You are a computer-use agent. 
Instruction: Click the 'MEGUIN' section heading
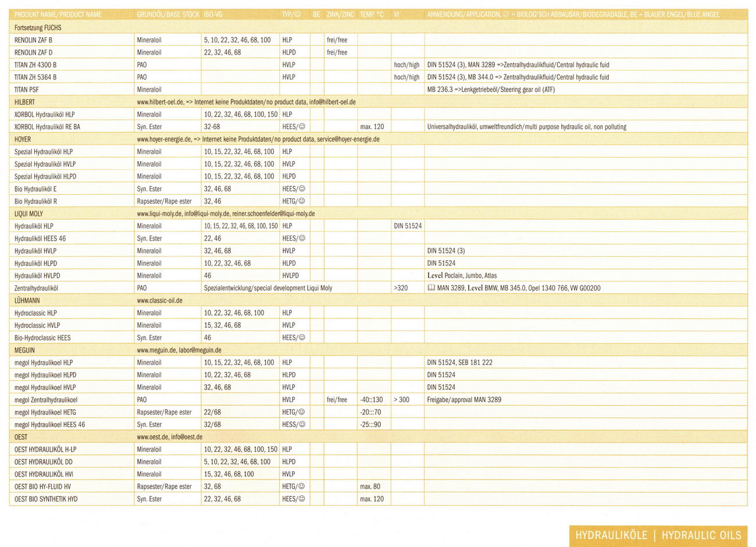(24, 351)
